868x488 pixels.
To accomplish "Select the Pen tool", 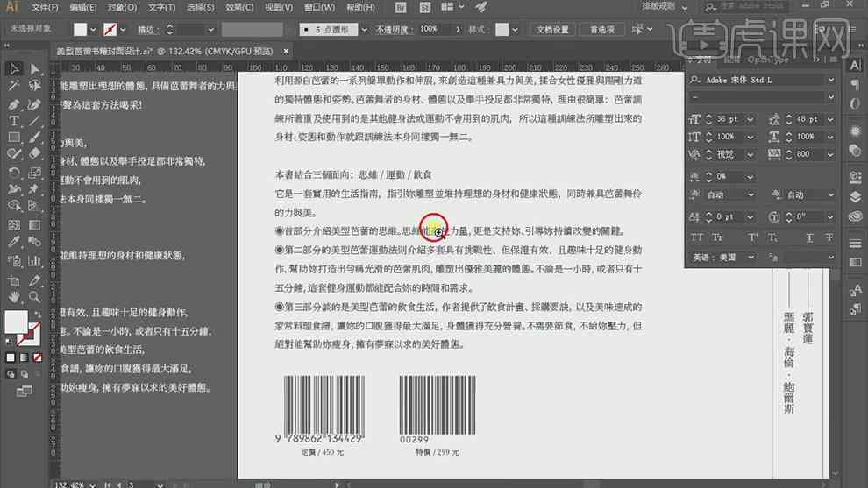I will click(14, 103).
